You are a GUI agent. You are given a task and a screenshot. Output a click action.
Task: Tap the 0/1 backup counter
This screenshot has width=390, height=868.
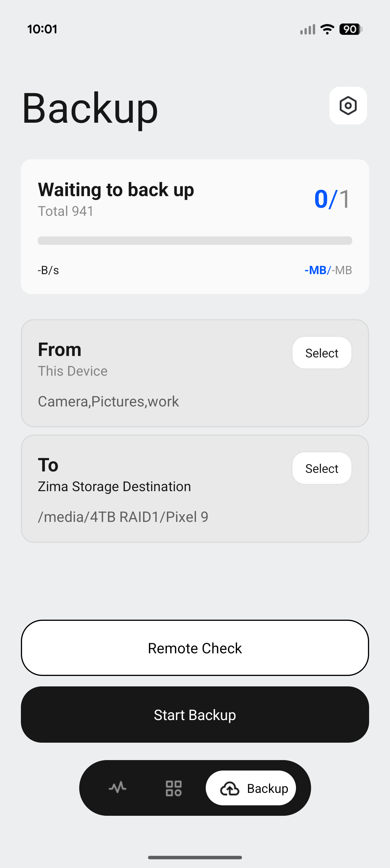332,199
